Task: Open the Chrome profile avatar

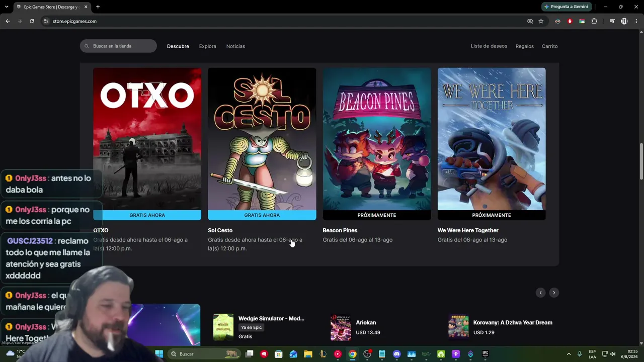Action: coord(624,21)
